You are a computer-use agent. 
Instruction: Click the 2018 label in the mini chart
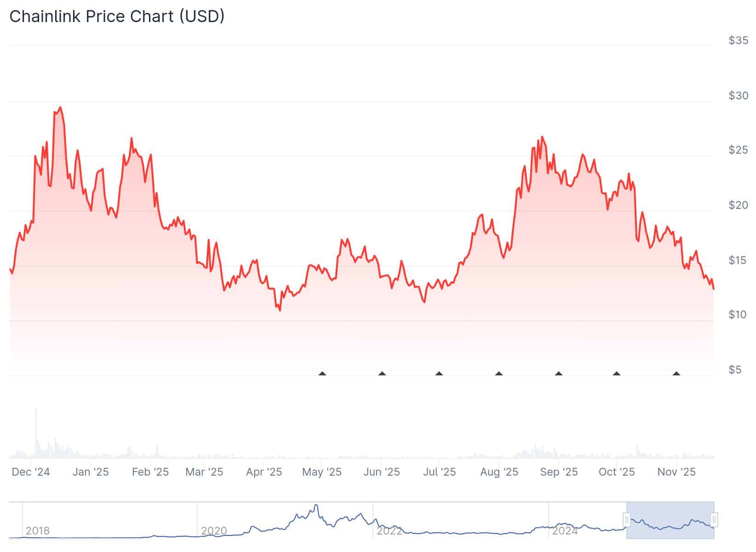(x=39, y=530)
